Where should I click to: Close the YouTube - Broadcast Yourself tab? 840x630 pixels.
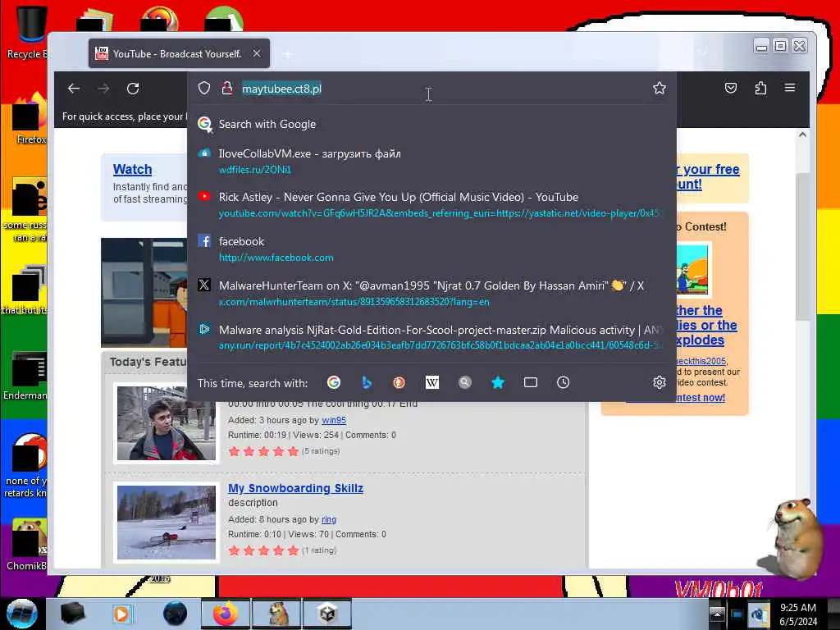coord(257,53)
